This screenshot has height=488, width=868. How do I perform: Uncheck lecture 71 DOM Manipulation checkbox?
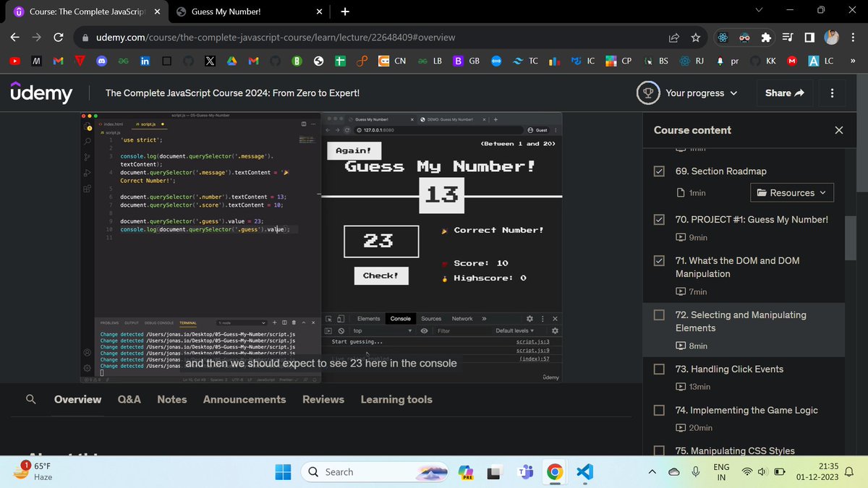coord(660,260)
